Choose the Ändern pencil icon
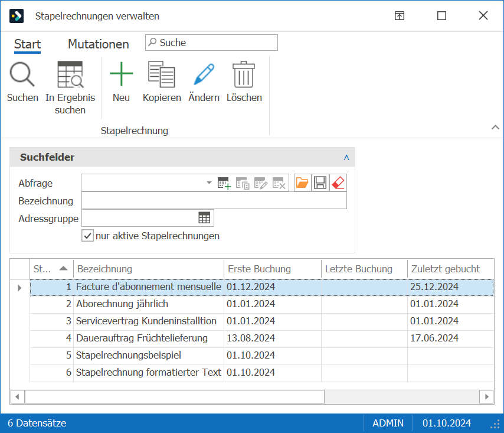Image resolution: width=504 pixels, height=433 pixels. tap(204, 74)
